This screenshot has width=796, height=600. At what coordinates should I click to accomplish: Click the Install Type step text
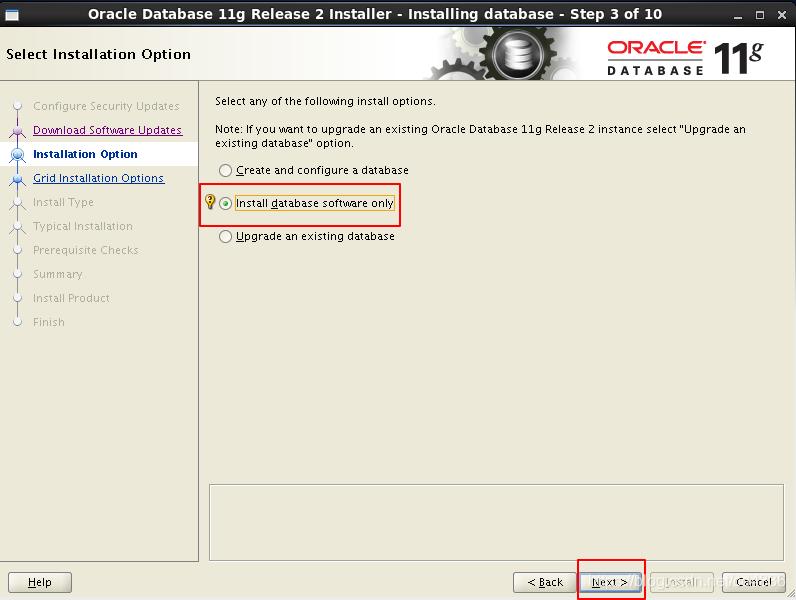[x=63, y=202]
